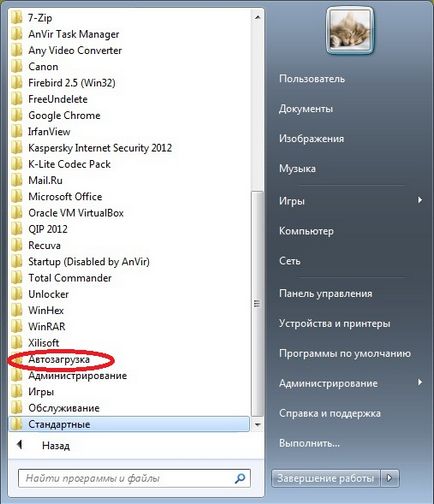Screen dimensions: 434x504
Task: Open Музыка
Action: [x=297, y=168]
